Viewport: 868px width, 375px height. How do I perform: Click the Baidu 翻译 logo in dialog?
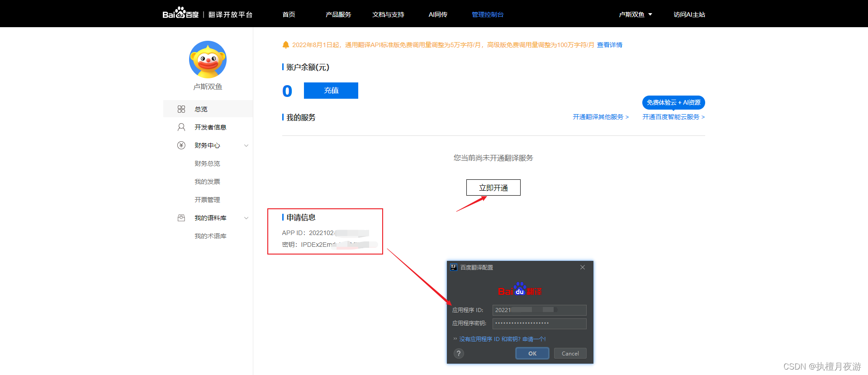[520, 290]
